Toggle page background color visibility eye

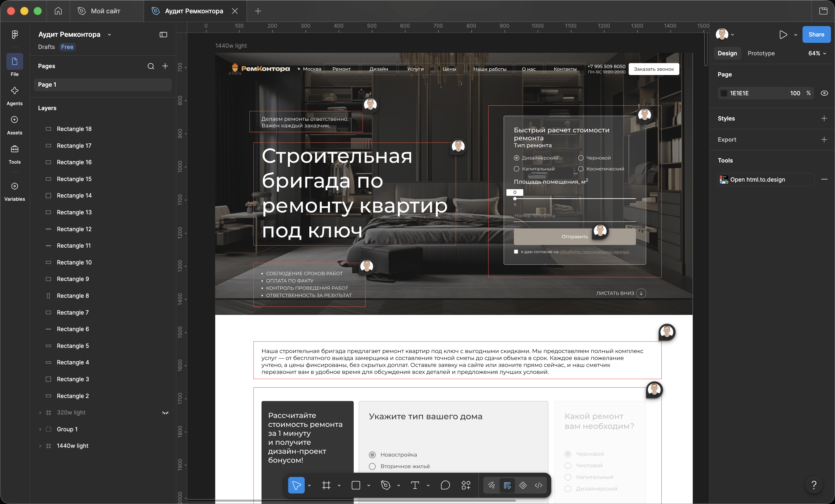pyautogui.click(x=825, y=93)
